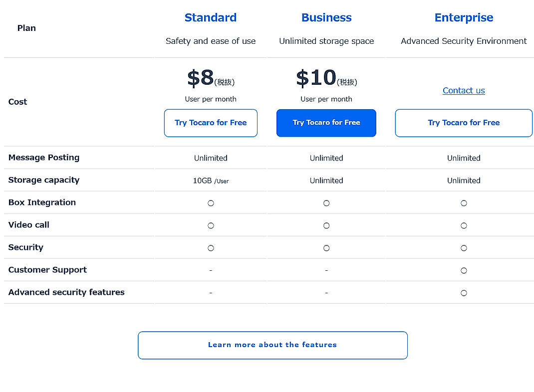Click Customer Support circle for Enterprise

(464, 270)
